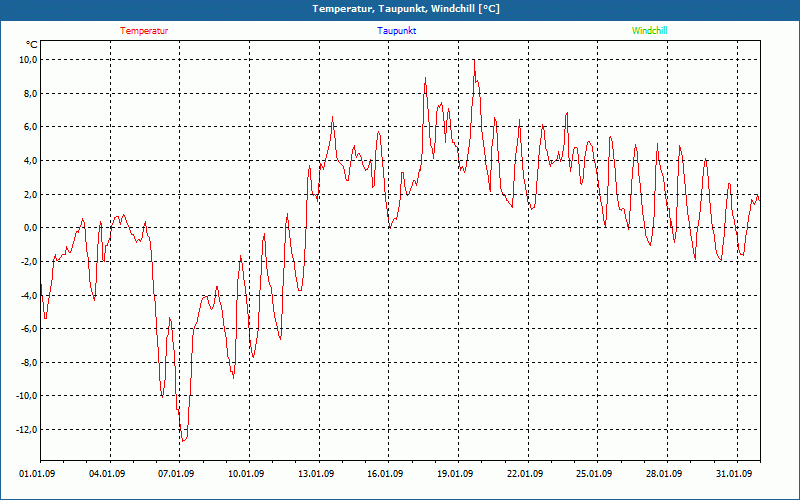
Task: Click the 07.01.09 date label
Action: (176, 474)
